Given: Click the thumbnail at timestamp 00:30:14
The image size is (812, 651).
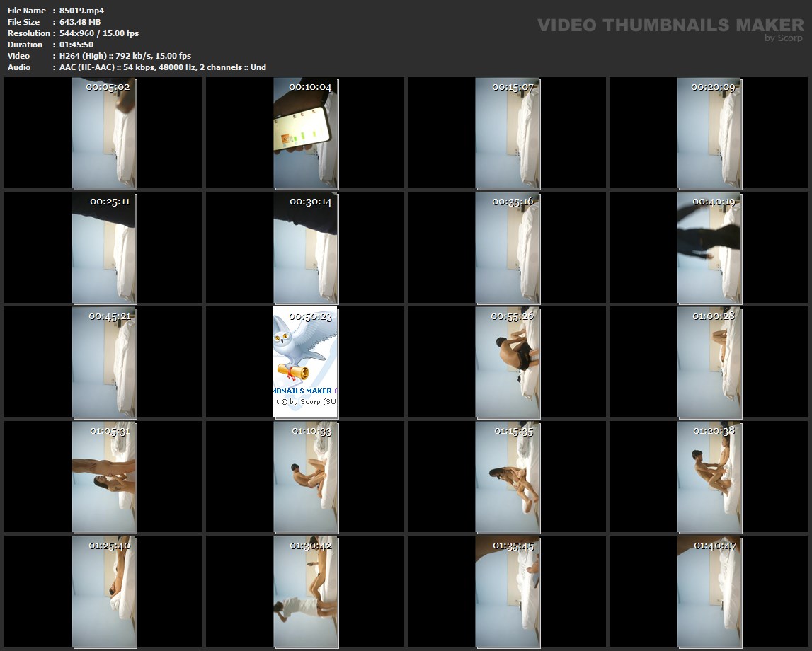Looking at the screenshot, I should (x=305, y=249).
